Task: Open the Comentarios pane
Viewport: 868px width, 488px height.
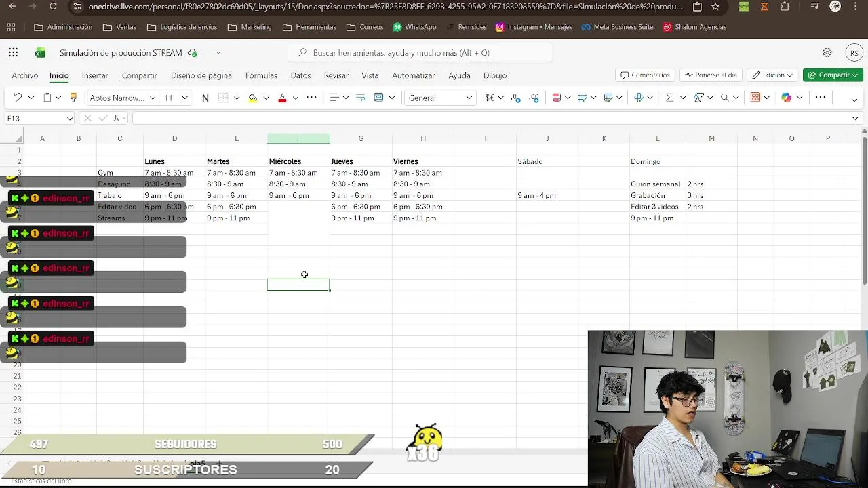Action: click(x=645, y=75)
